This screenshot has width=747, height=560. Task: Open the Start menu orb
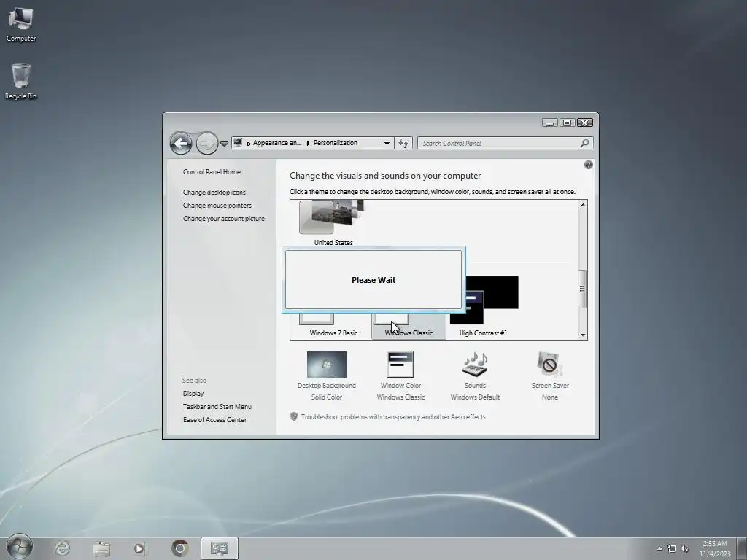pos(20,548)
